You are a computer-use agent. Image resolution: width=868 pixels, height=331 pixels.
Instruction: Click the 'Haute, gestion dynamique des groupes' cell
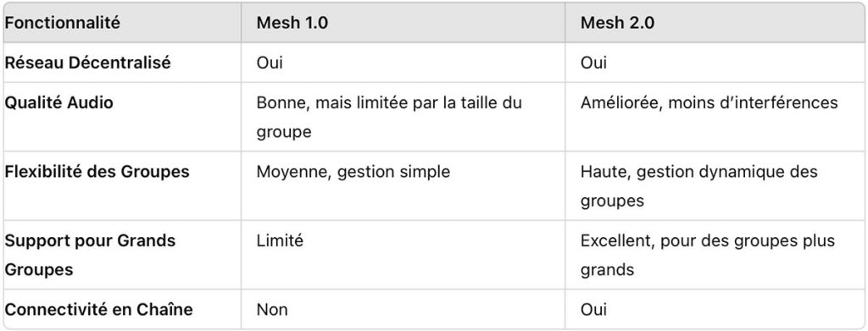[x=699, y=185]
